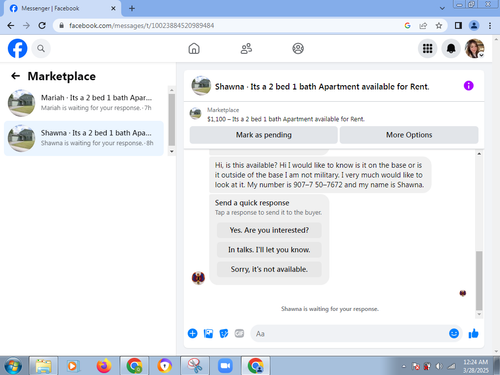Close the Messenger | Facebook tab
The height and width of the screenshot is (375, 500).
pos(113,8)
